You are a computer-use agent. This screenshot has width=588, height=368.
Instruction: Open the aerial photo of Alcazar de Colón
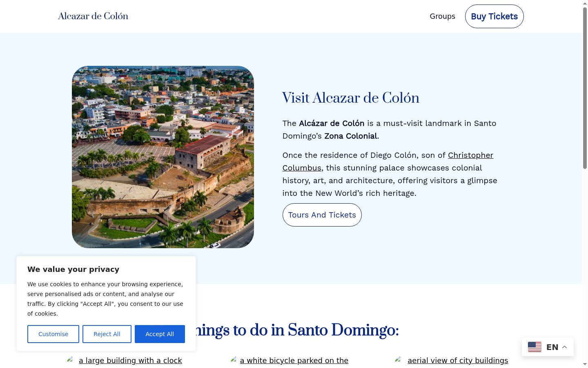(x=163, y=157)
